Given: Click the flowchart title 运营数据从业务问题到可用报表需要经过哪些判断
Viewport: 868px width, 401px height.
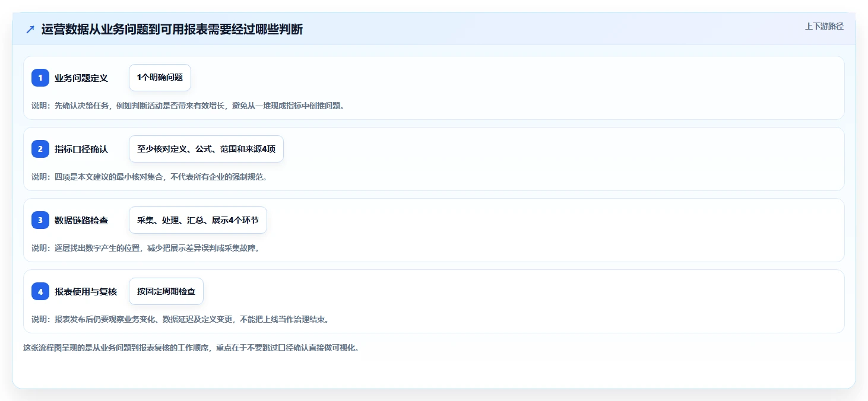Looking at the screenshot, I should [x=172, y=29].
